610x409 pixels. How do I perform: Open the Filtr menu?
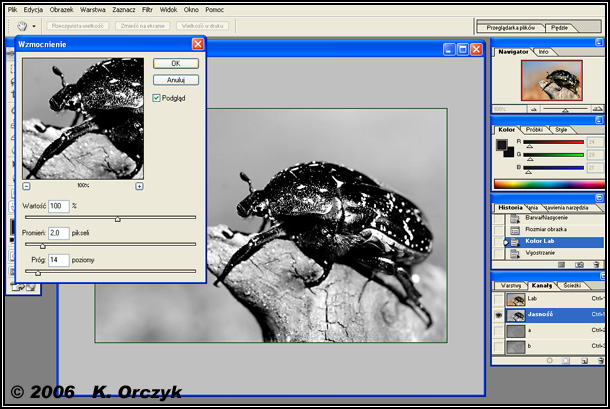(147, 9)
